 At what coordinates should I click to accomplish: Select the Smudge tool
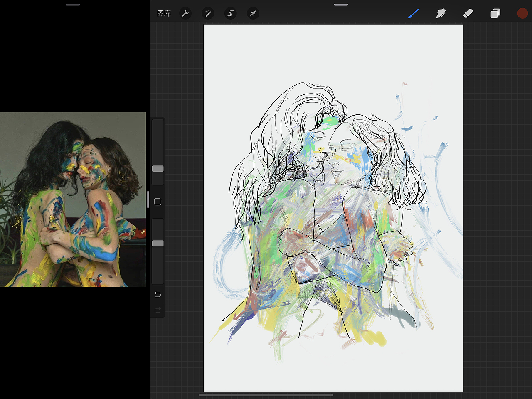441,13
